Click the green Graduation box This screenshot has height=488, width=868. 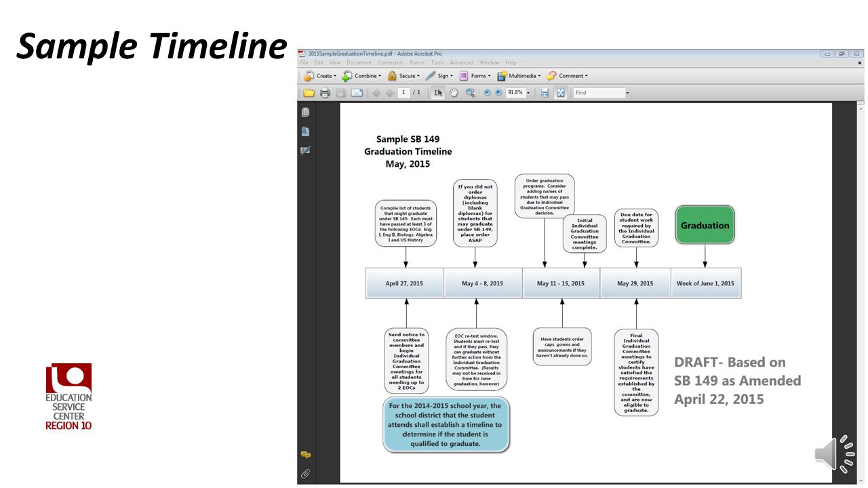pyautogui.click(x=705, y=225)
